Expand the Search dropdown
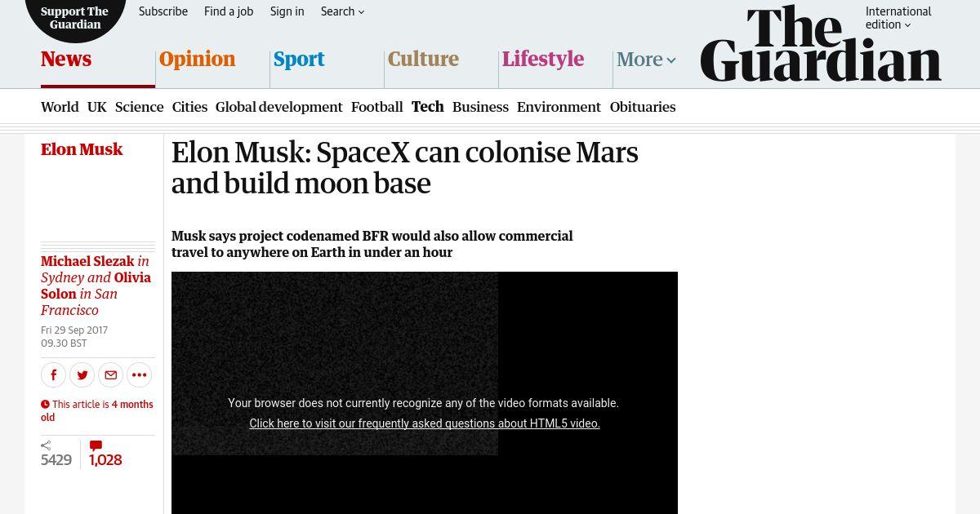Screen dimensions: 980x514 343,11
